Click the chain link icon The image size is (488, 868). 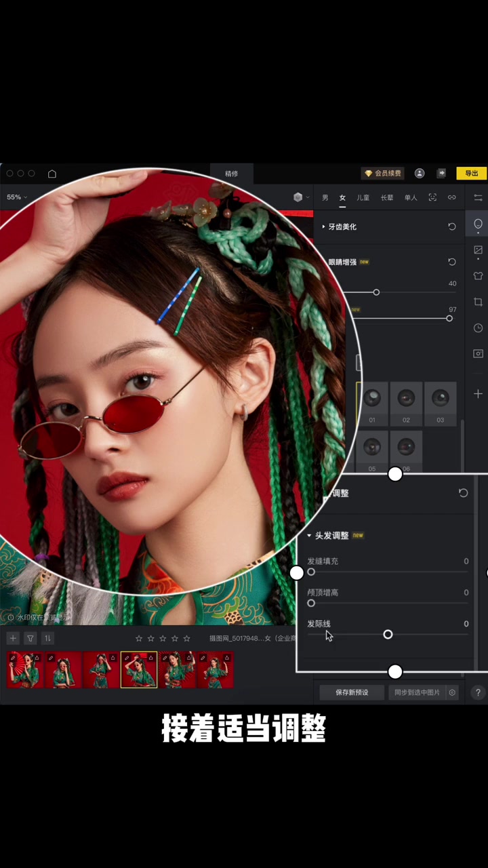[x=452, y=197]
